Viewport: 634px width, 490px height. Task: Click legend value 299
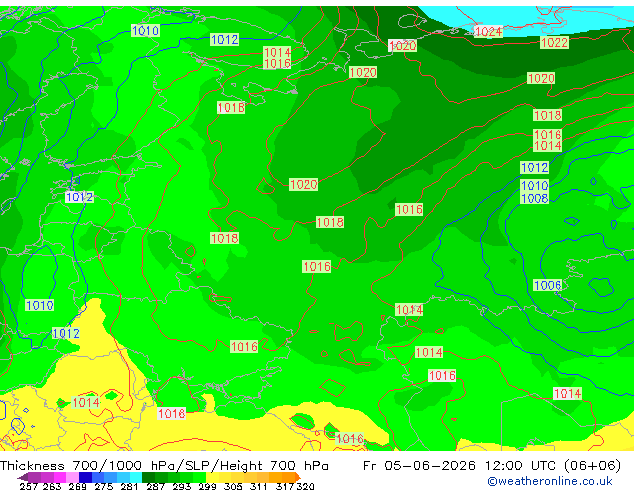coord(207,486)
